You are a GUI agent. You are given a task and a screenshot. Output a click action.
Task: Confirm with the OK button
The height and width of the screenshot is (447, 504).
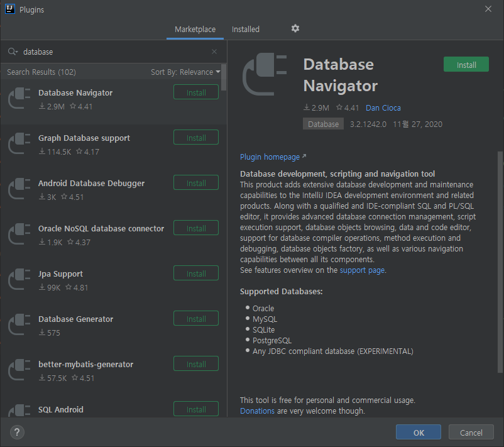point(419,433)
